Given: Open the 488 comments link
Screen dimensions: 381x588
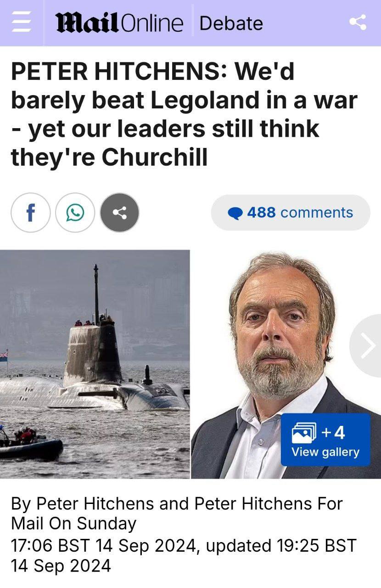Looking at the screenshot, I should point(291,213).
